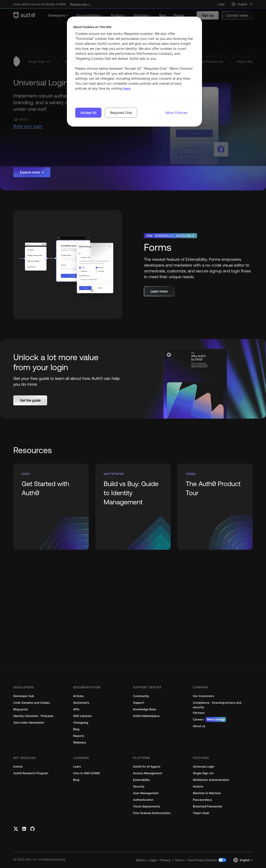The height and width of the screenshot is (868, 266).
Task: Click Accept All cookies button
Action: coord(89,113)
